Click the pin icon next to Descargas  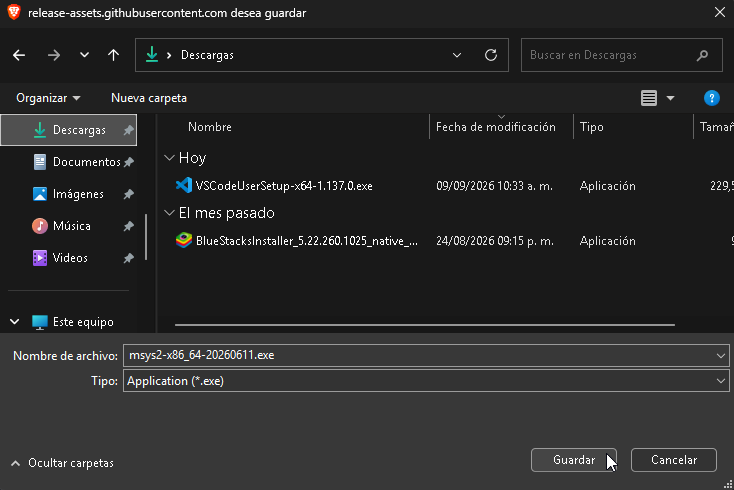[128, 130]
